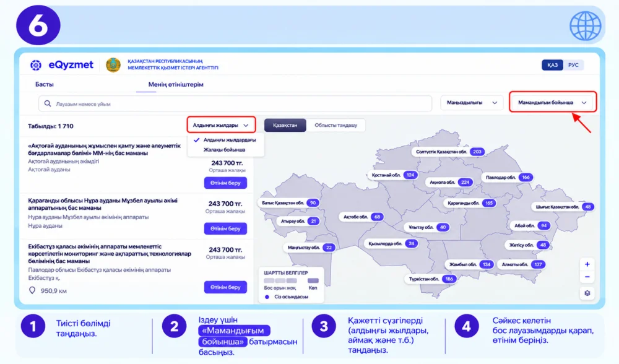Zoom in the map with plus icon
The image size is (619, 364).
(587, 264)
